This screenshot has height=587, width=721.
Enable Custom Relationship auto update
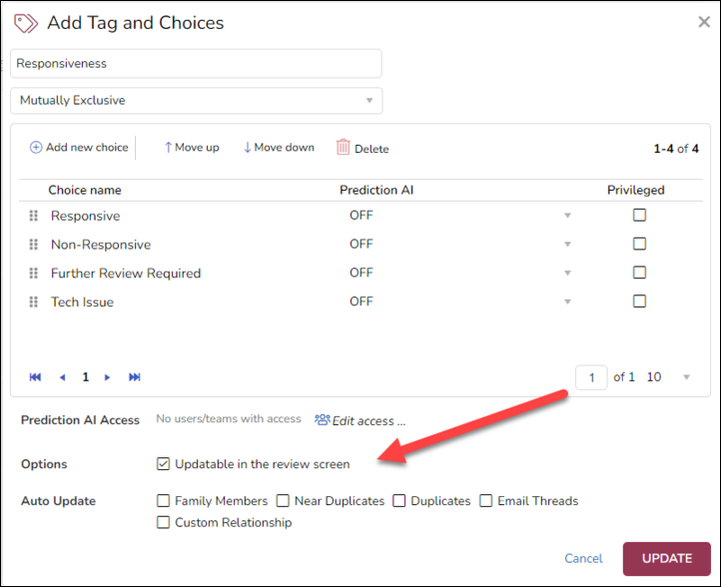(163, 523)
